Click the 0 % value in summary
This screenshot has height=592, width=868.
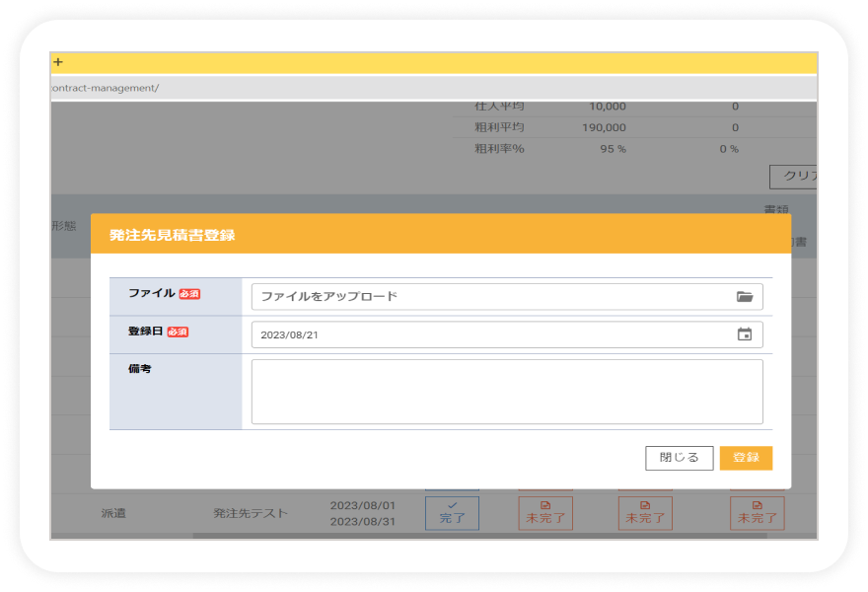[729, 149]
